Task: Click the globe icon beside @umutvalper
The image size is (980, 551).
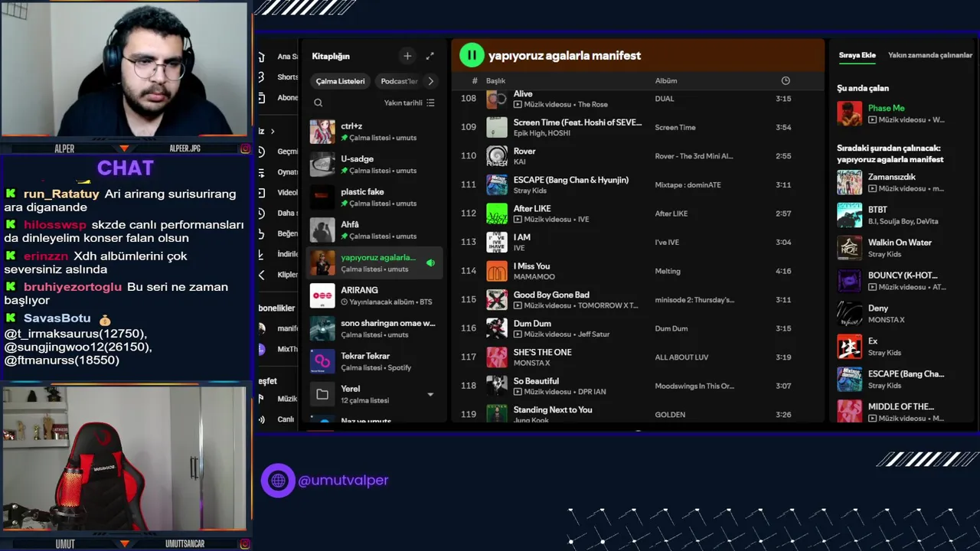Action: tap(278, 481)
